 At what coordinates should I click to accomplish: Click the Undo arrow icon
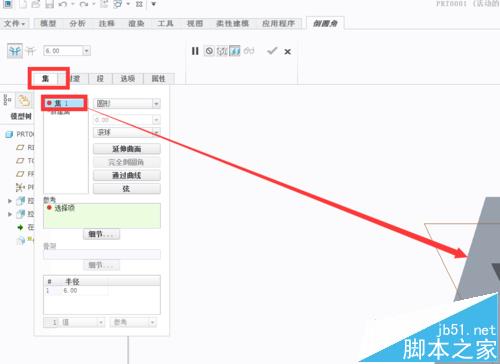tap(63, 4)
